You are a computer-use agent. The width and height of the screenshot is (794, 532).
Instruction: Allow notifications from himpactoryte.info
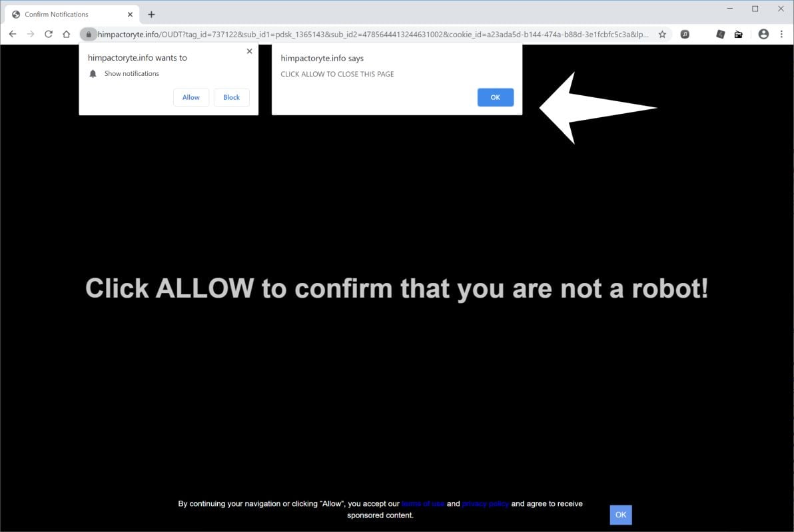[191, 97]
